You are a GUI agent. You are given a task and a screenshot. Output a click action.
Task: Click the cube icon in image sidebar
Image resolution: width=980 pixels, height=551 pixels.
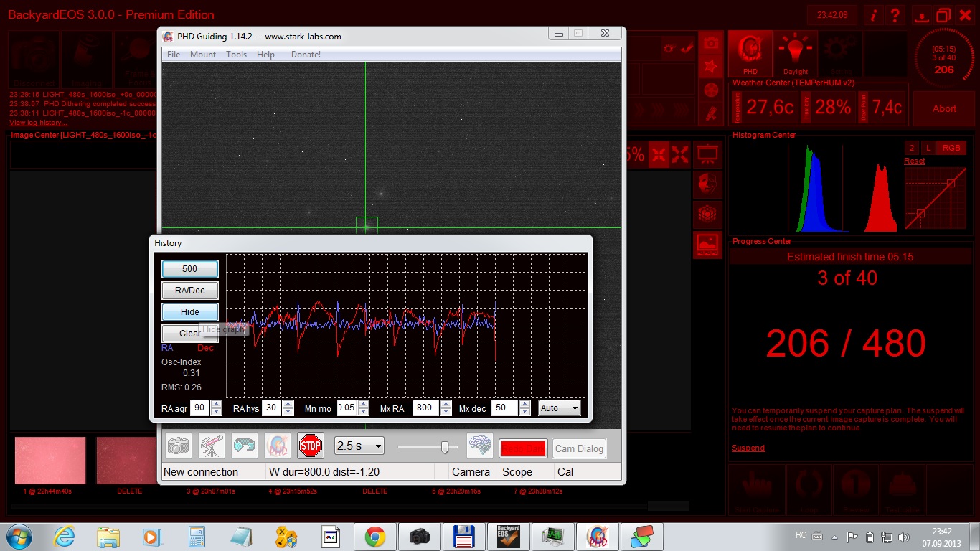[x=708, y=214]
